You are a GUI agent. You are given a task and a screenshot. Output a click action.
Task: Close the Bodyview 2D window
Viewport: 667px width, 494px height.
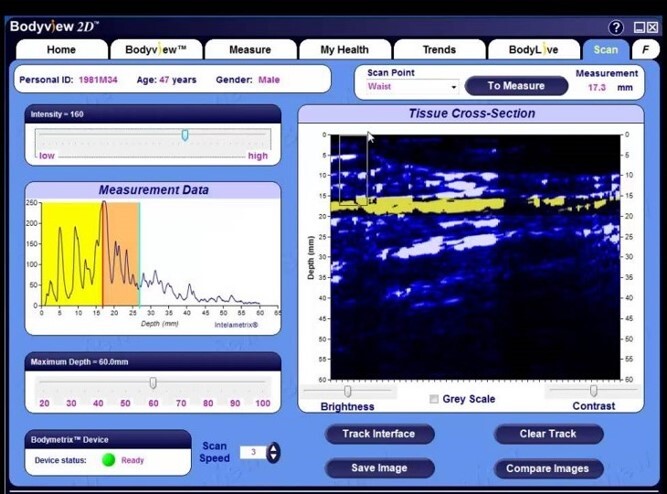653,28
